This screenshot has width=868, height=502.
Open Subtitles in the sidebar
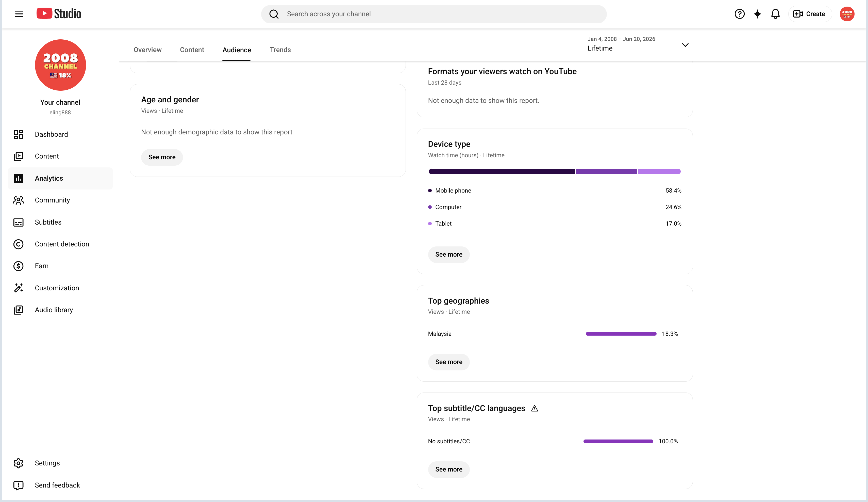60,222
